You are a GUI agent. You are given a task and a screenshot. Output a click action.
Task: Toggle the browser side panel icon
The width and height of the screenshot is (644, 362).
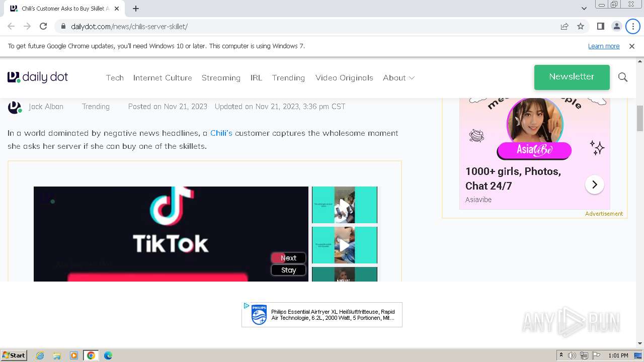tap(600, 26)
